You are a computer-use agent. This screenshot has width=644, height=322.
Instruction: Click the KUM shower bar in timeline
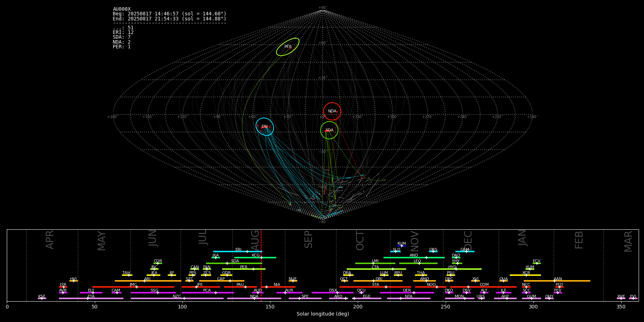click(402, 246)
